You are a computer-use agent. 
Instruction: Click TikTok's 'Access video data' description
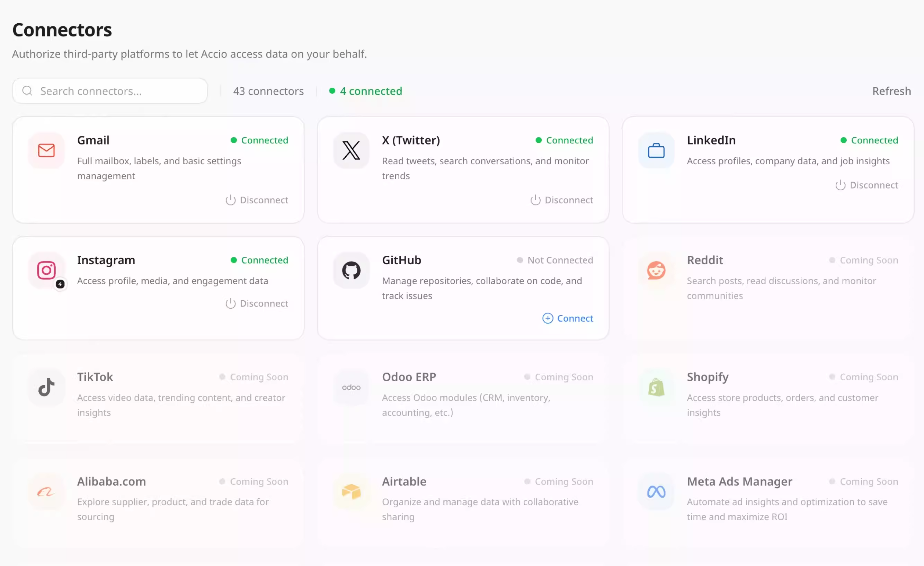tap(181, 405)
